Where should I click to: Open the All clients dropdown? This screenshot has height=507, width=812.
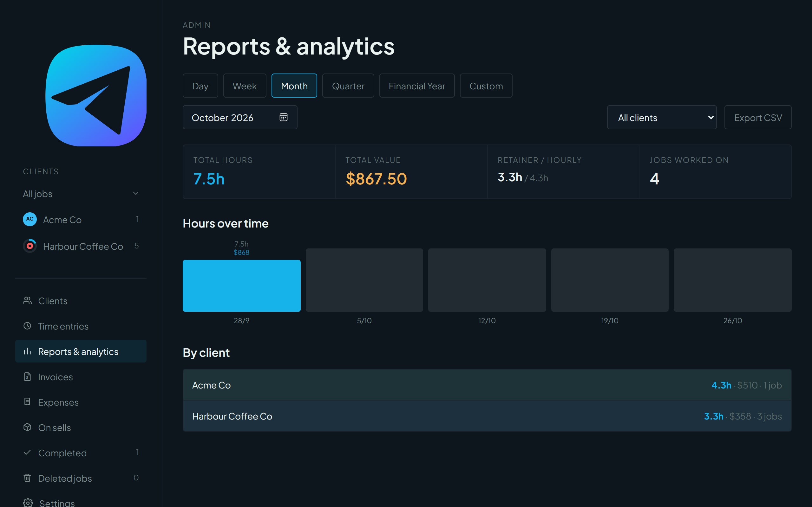click(x=662, y=117)
